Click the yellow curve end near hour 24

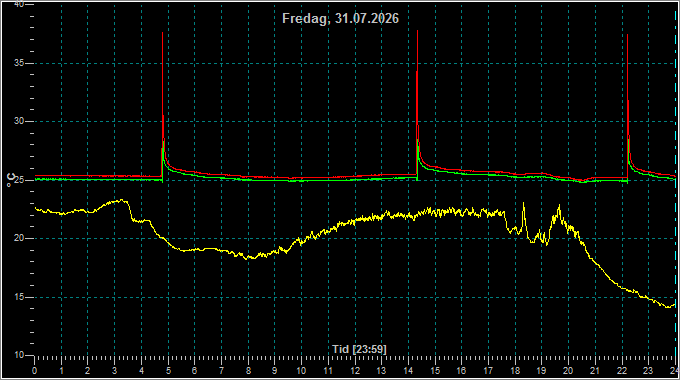tap(674, 305)
